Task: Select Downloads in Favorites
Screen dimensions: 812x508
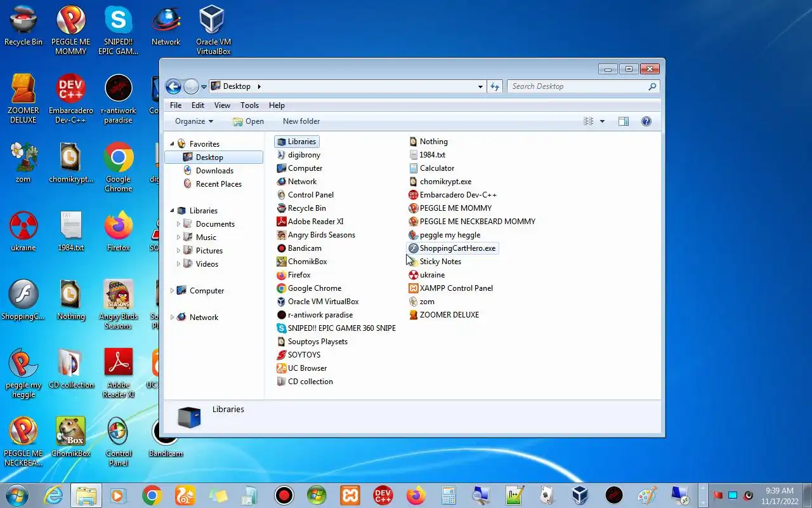Action: 214,171
